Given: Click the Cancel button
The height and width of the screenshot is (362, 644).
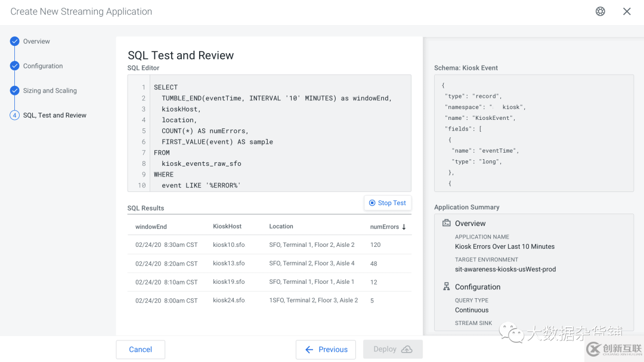Looking at the screenshot, I should pyautogui.click(x=140, y=349).
